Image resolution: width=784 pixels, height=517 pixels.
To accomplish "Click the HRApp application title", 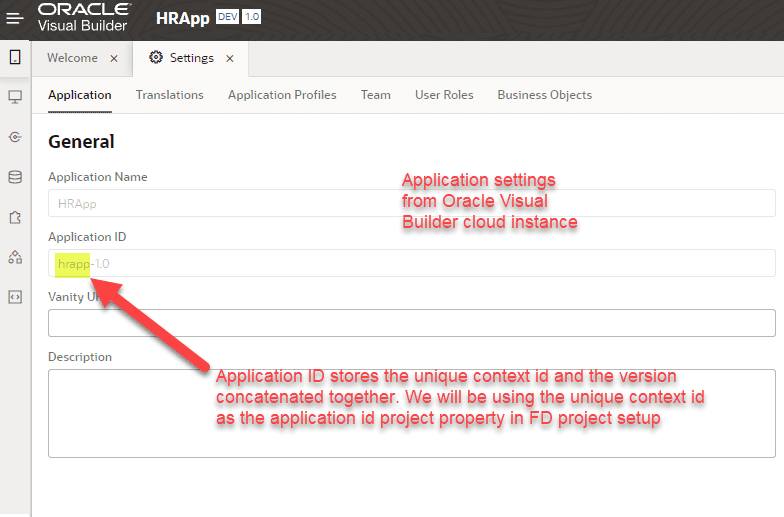I will (x=182, y=18).
